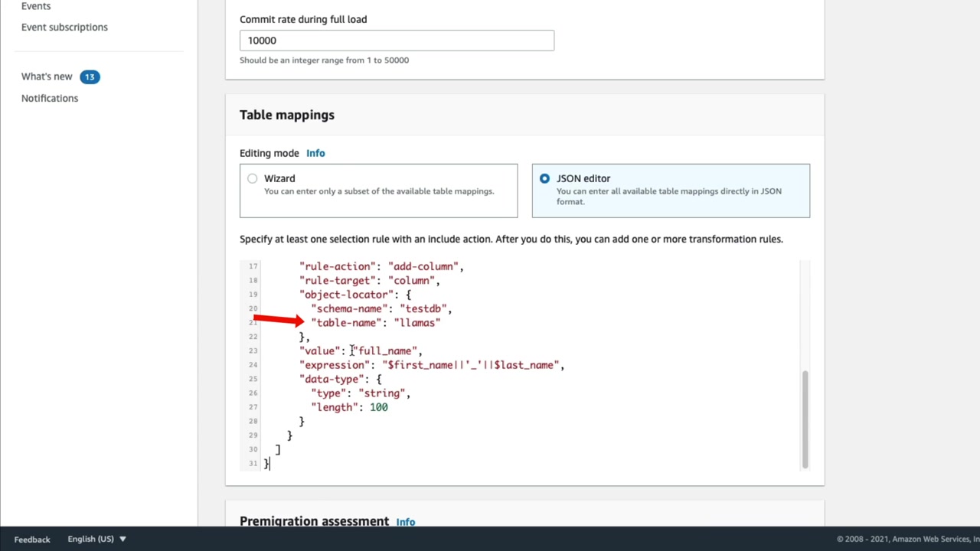This screenshot has height=551, width=980.
Task: Open the What's new link
Action: (47, 77)
